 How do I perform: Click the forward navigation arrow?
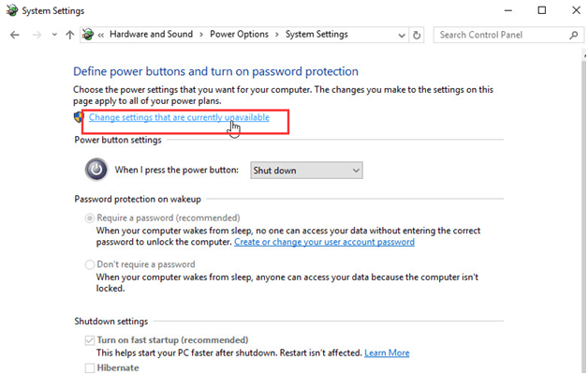click(x=36, y=35)
